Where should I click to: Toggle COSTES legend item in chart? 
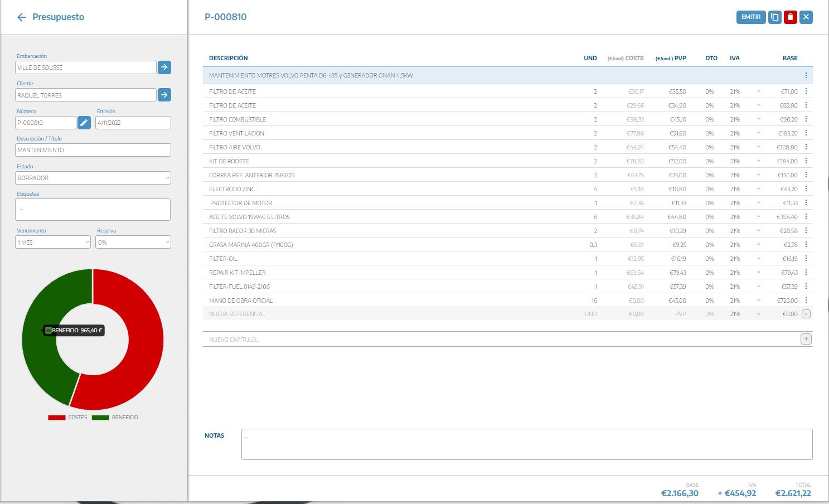[68, 418]
